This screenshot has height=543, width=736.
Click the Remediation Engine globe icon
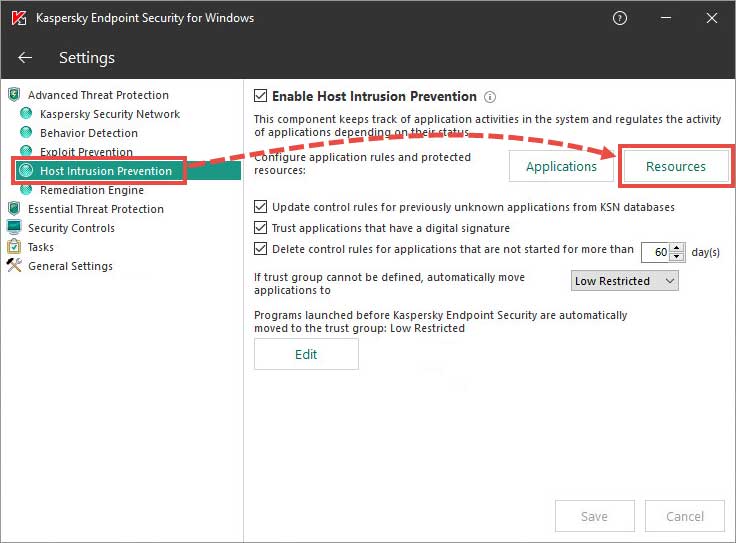[x=26, y=190]
